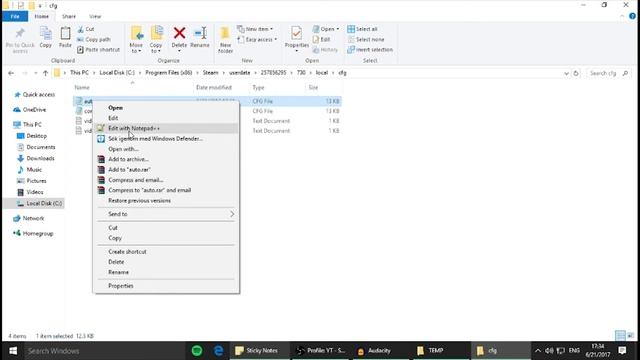Select This PC in navigation pane

tap(28, 124)
